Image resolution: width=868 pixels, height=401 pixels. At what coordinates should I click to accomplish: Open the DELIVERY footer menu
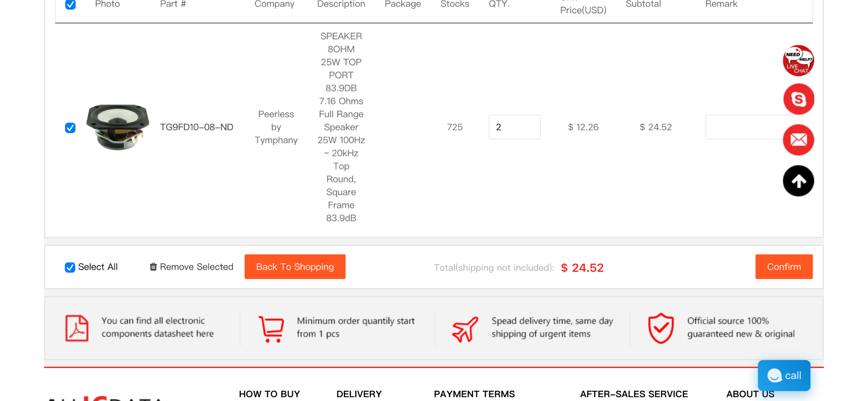(359, 394)
